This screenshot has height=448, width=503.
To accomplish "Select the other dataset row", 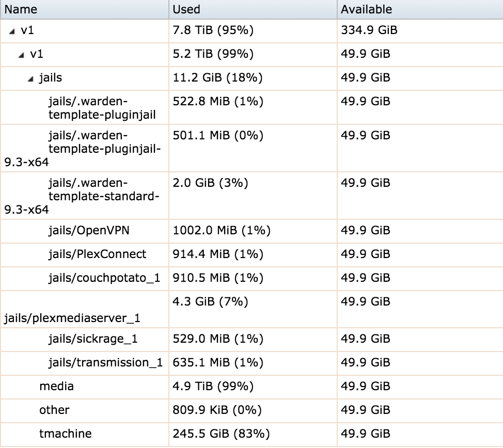I will 251,411.
